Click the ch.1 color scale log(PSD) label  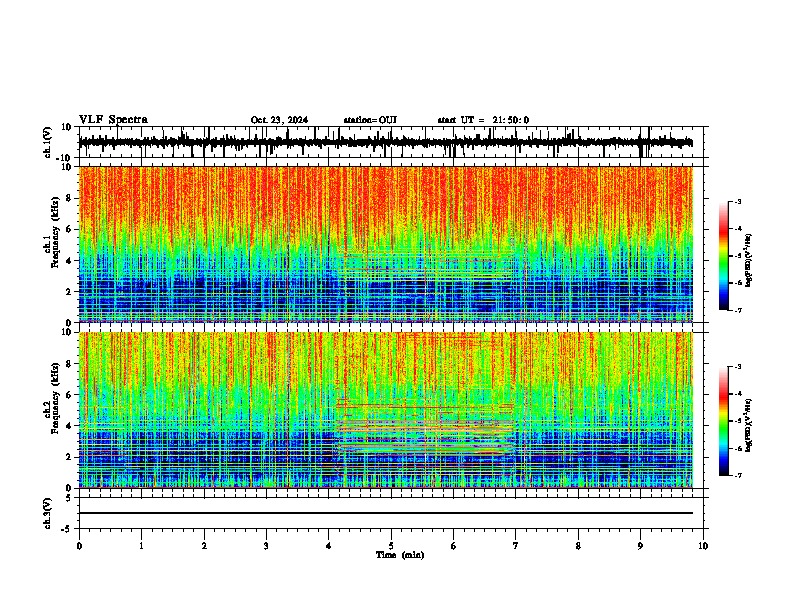(750, 261)
